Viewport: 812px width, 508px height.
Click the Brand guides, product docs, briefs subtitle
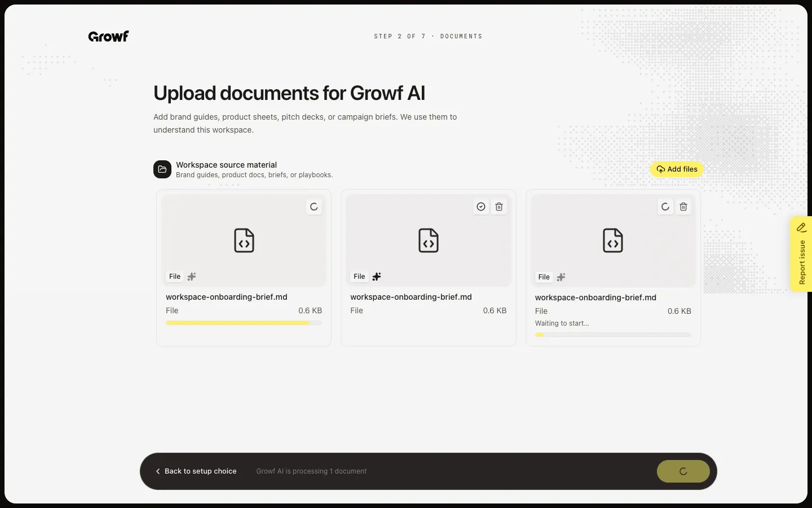point(254,175)
